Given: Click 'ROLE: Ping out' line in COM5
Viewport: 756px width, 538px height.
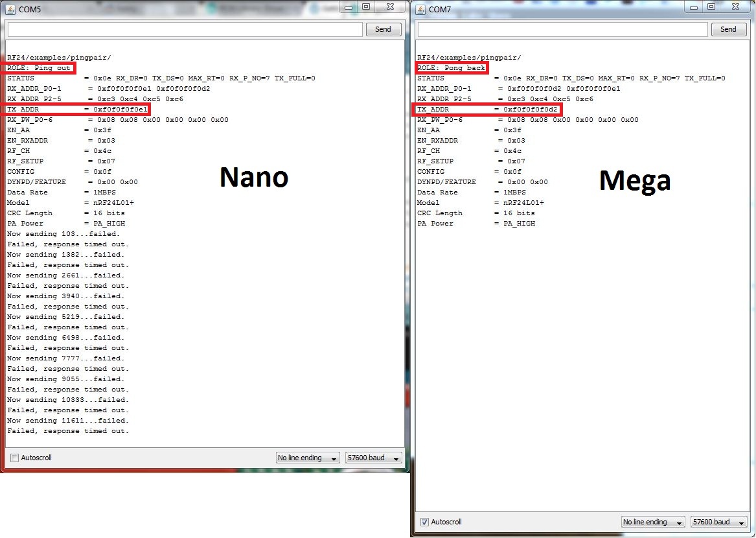Looking at the screenshot, I should coord(39,68).
